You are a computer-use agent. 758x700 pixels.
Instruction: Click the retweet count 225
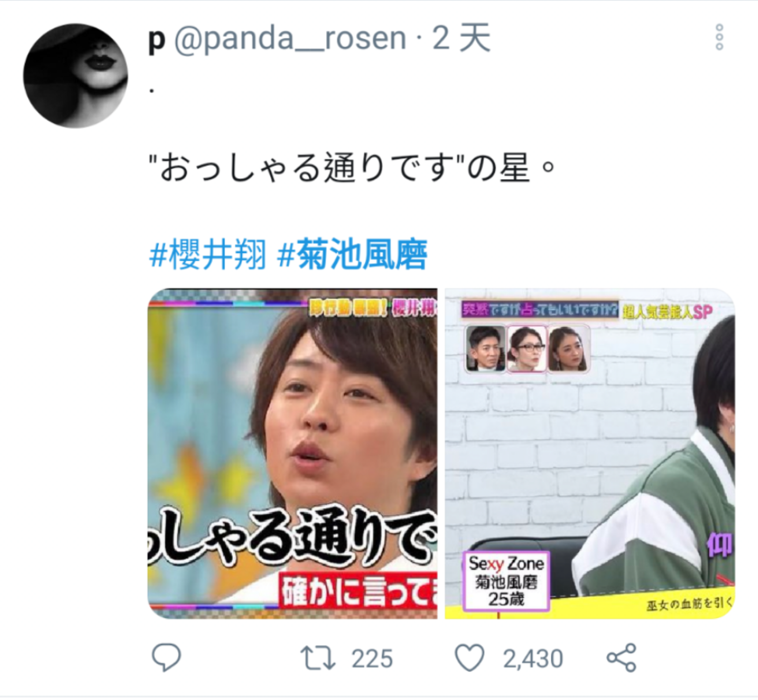click(x=372, y=659)
